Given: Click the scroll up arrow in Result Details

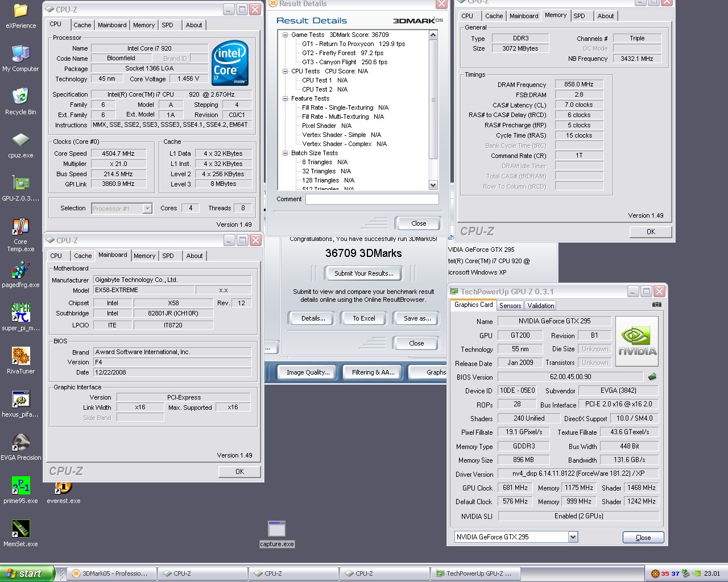Looking at the screenshot, I should [x=433, y=35].
